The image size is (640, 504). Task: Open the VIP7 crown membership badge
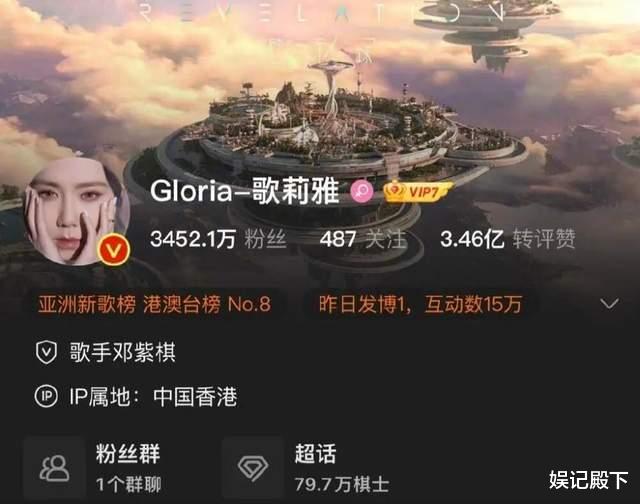(418, 191)
